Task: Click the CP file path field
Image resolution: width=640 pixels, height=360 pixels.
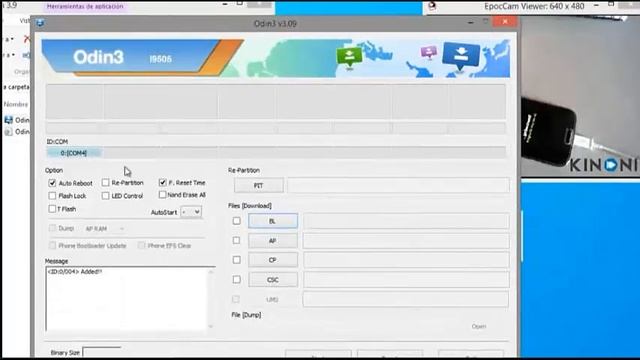Action: pyautogui.click(x=406, y=260)
